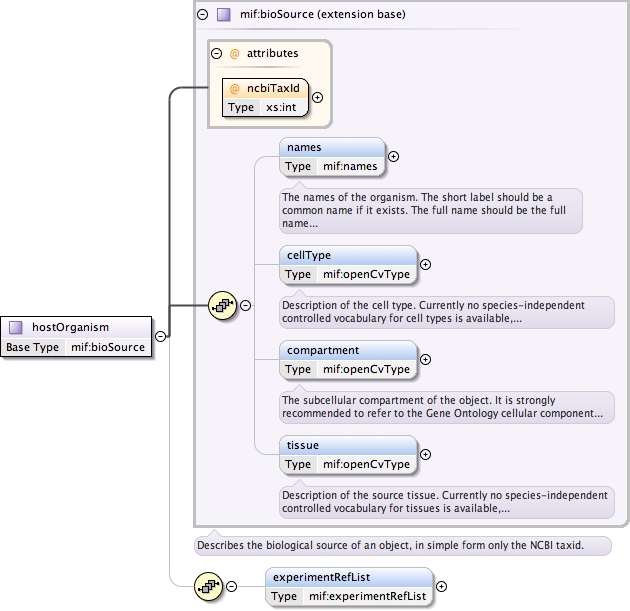This screenshot has height=611, width=630.
Task: Expand the ncbiTaxId attribute
Action: [318, 97]
